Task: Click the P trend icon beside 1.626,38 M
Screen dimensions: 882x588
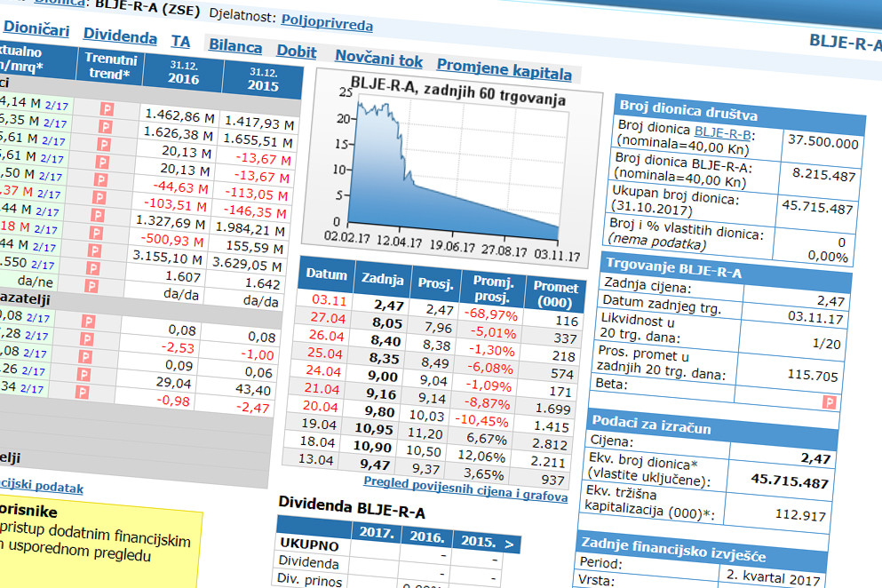Action: [105, 127]
